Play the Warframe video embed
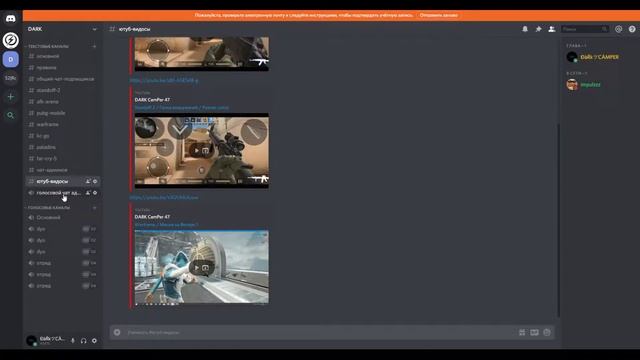 196,268
